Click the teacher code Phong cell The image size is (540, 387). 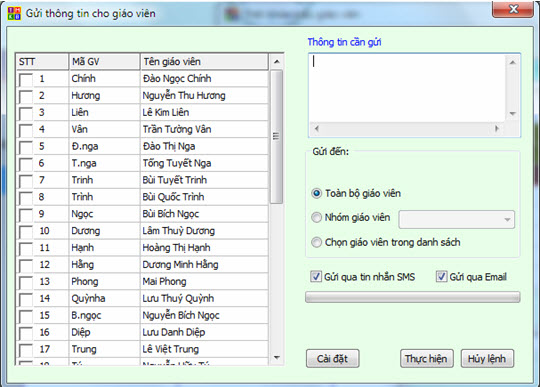[x=105, y=282]
